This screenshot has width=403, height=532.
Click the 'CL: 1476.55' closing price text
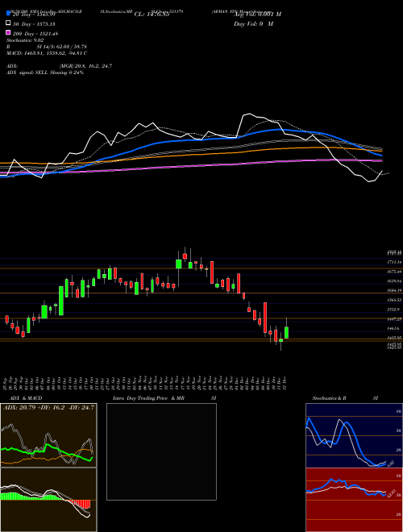152,15
